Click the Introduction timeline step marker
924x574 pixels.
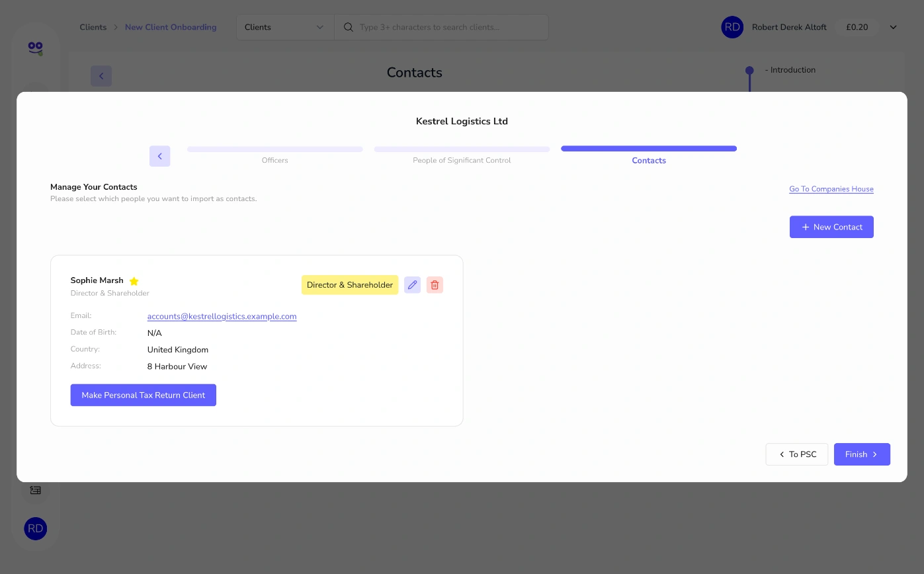coord(749,70)
